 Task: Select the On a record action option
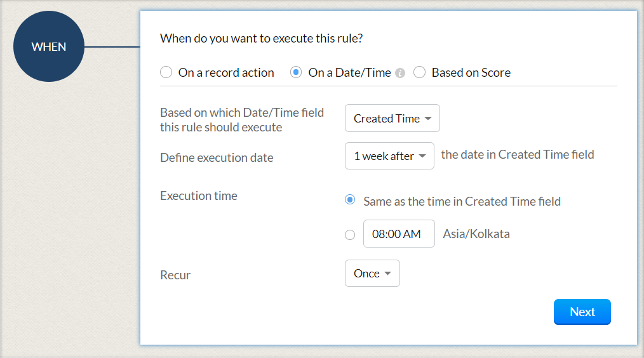click(x=166, y=72)
